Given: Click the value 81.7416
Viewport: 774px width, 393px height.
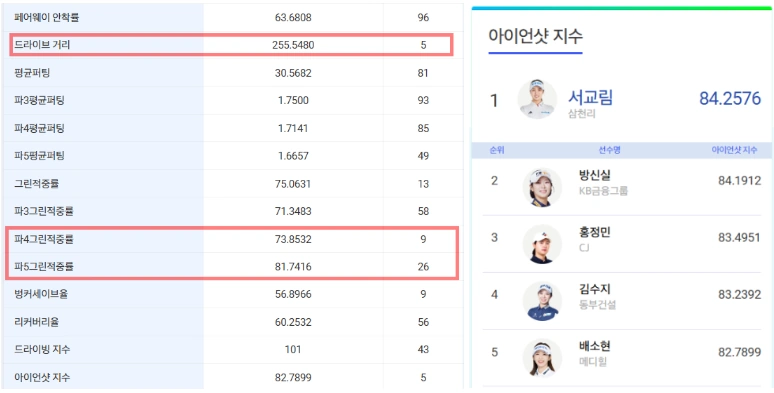Looking at the screenshot, I should coord(293,267).
